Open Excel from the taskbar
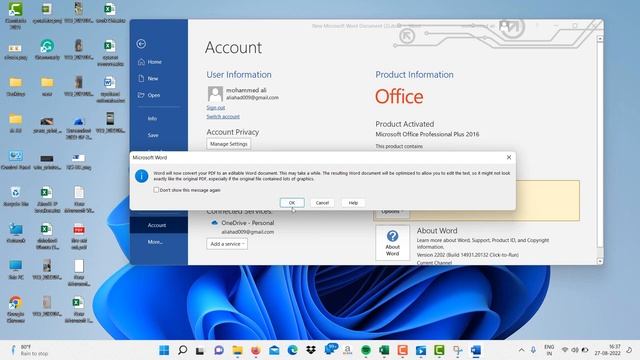Viewport: 640px width, 360px height. click(x=384, y=350)
